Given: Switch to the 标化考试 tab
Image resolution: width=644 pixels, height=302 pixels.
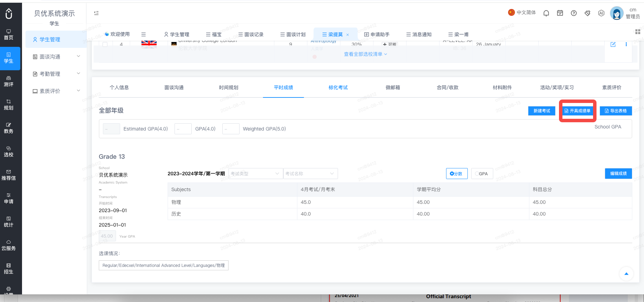Looking at the screenshot, I should click(338, 87).
